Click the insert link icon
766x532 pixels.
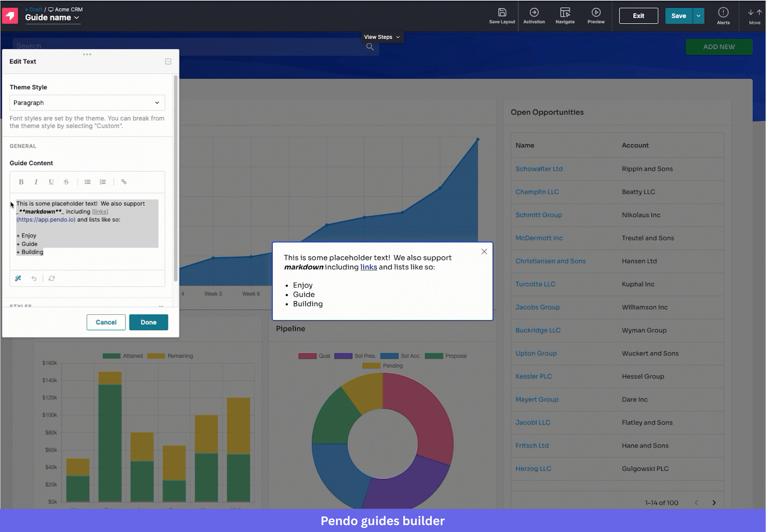click(124, 182)
